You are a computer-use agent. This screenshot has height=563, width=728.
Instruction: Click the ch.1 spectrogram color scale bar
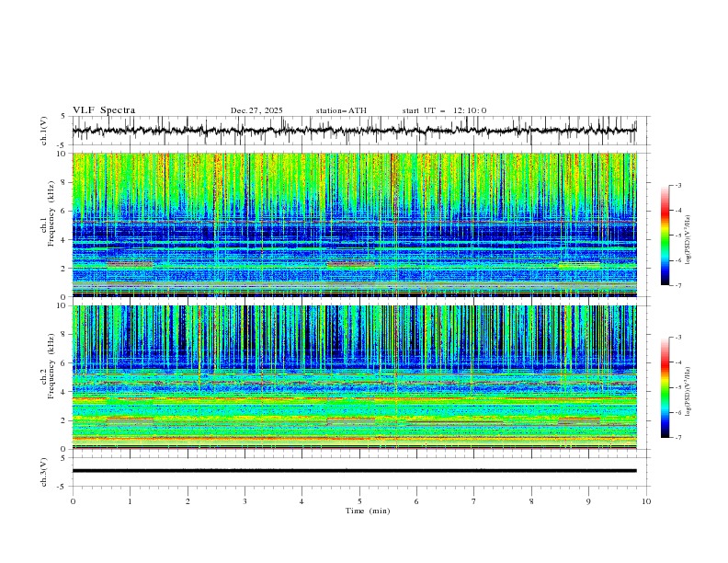(665, 236)
